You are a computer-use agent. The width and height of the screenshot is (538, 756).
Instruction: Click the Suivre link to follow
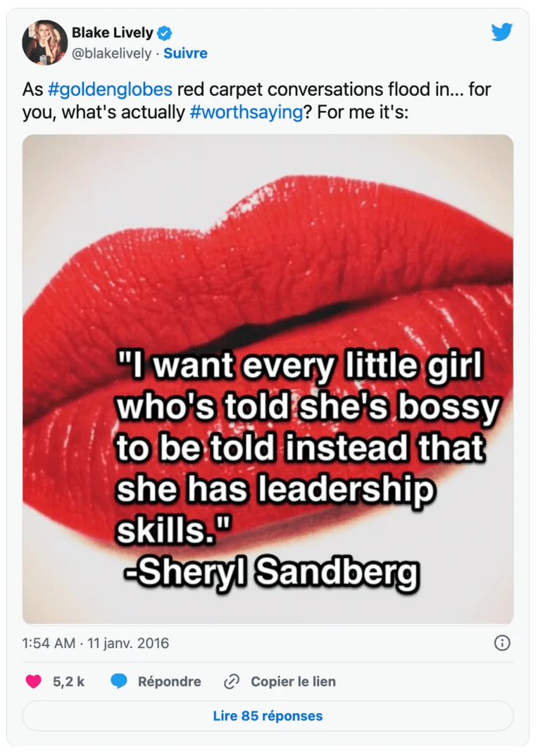point(187,53)
